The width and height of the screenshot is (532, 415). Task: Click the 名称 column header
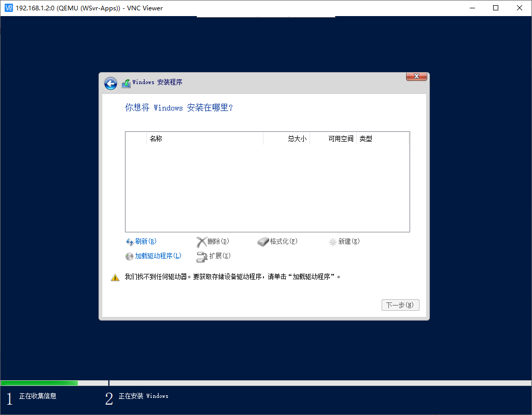[x=205, y=139]
